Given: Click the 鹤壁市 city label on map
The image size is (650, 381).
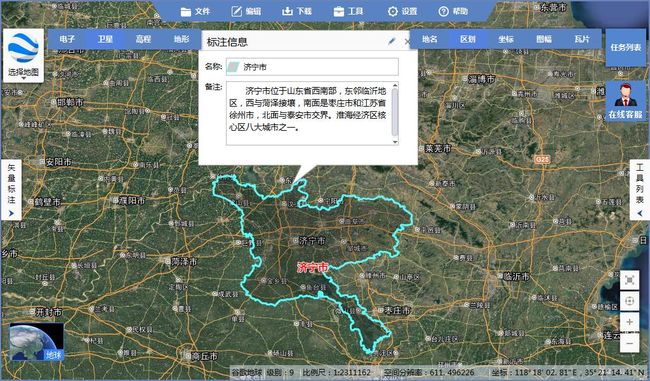Looking at the screenshot, I should [x=47, y=202].
